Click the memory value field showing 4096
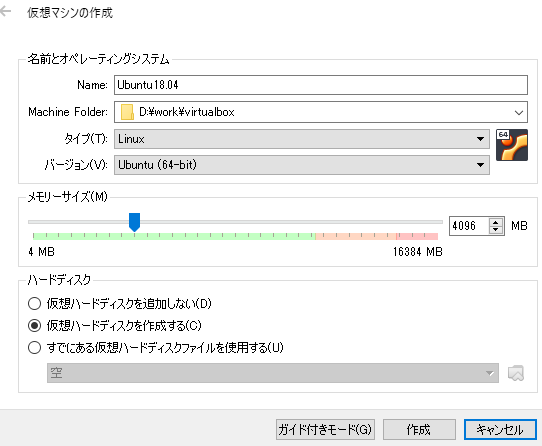Screen dimensions: 542x446 pos(469,226)
